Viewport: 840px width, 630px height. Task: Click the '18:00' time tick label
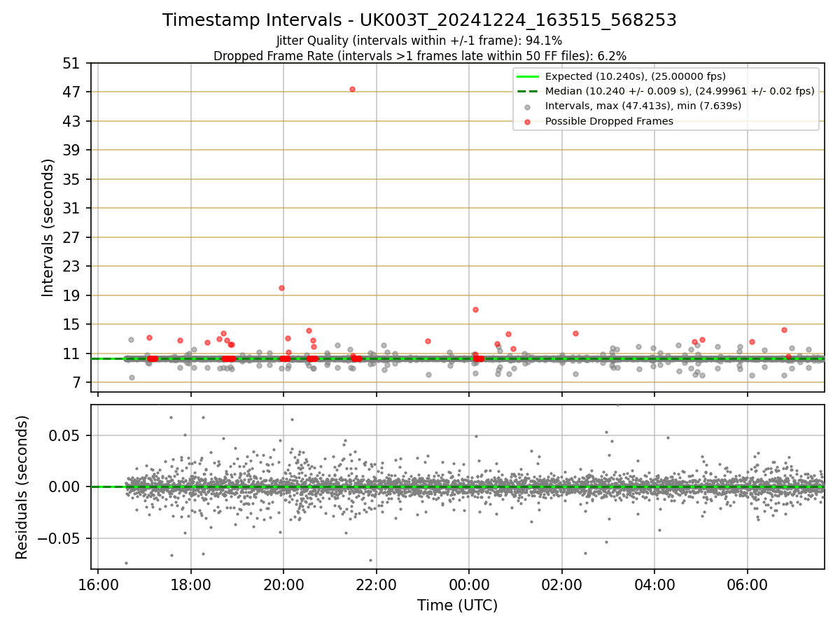(x=191, y=584)
